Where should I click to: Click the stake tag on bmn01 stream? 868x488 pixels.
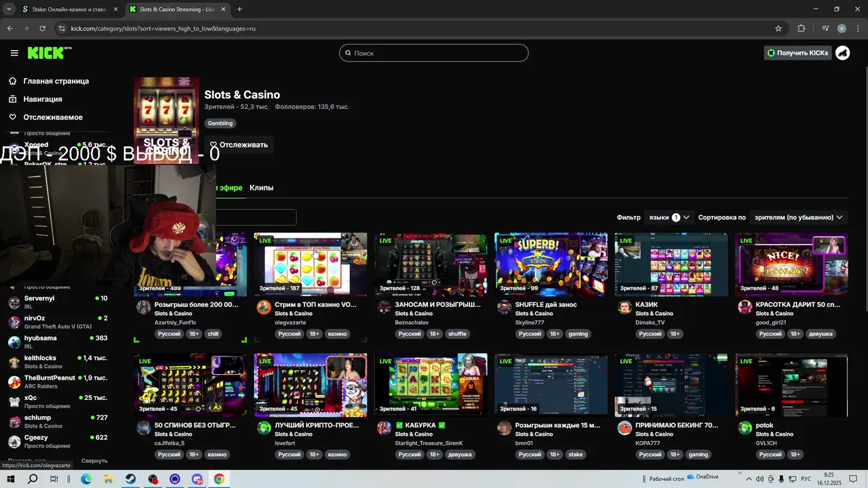click(x=575, y=454)
